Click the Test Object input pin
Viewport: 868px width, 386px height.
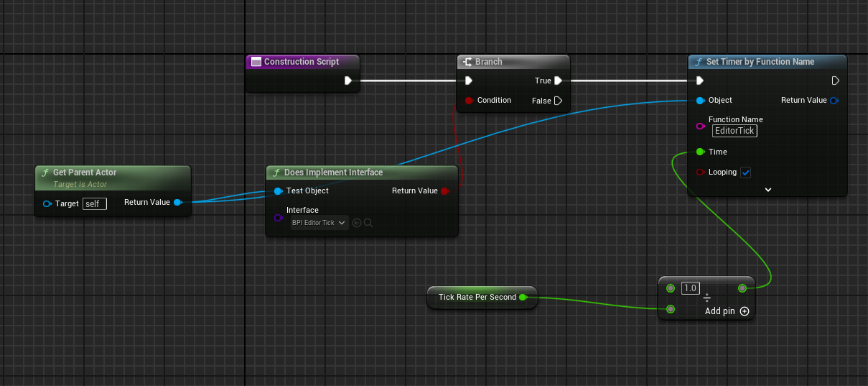tap(278, 191)
